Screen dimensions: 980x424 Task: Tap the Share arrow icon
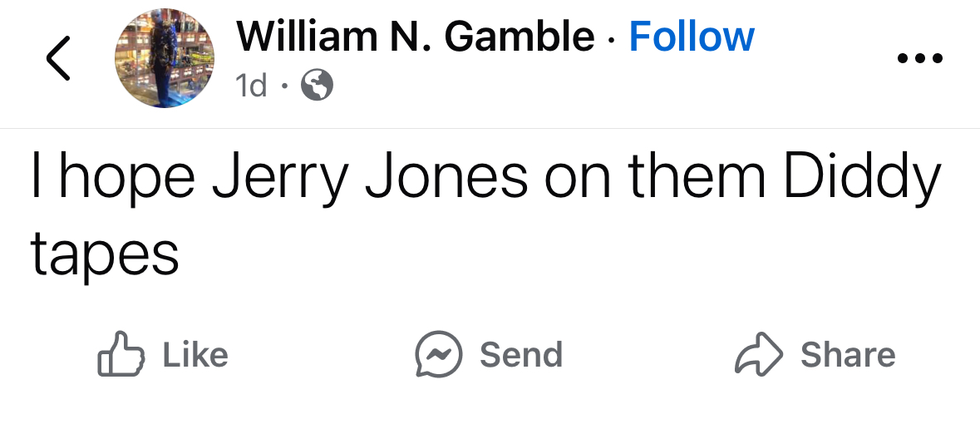[x=758, y=355]
